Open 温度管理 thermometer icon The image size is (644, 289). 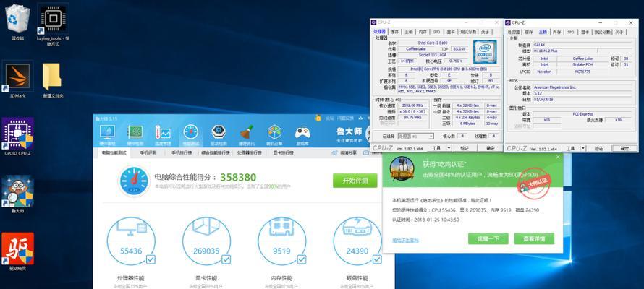[163, 135]
